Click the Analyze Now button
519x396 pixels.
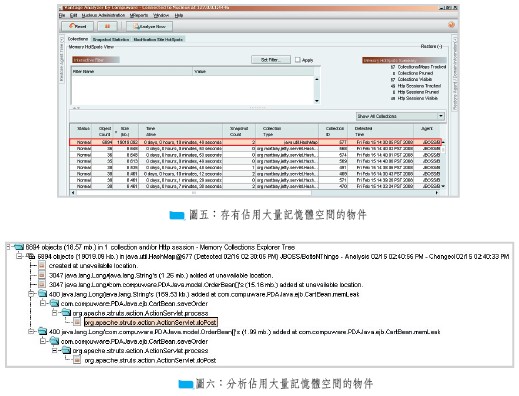[x=149, y=26]
